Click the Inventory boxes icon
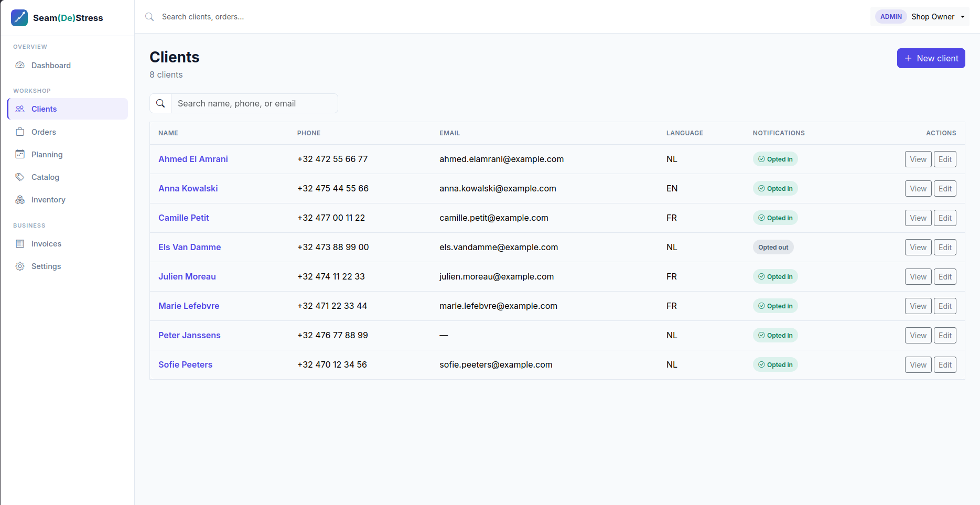The width and height of the screenshot is (980, 505). pyautogui.click(x=20, y=199)
